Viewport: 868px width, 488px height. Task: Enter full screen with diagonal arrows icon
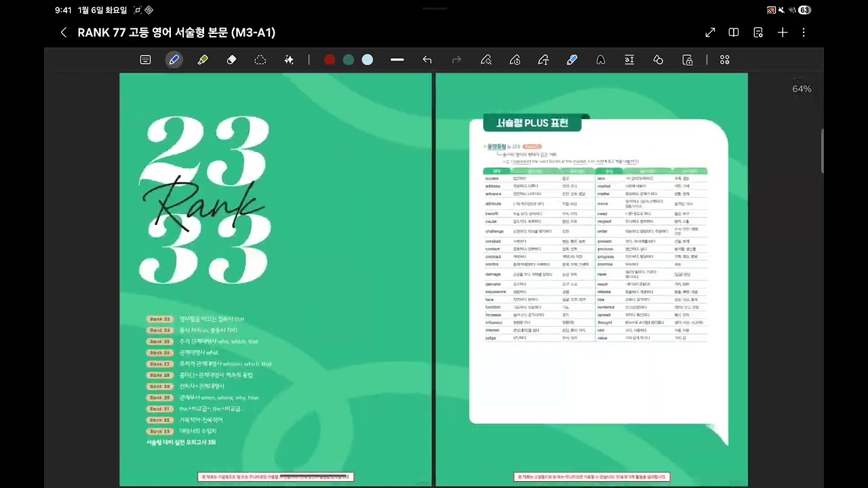tap(710, 33)
